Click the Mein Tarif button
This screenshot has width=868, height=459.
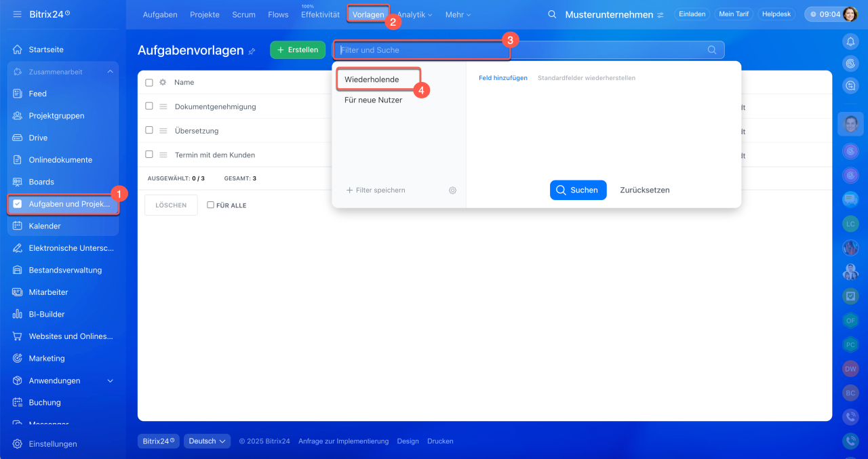pos(734,14)
